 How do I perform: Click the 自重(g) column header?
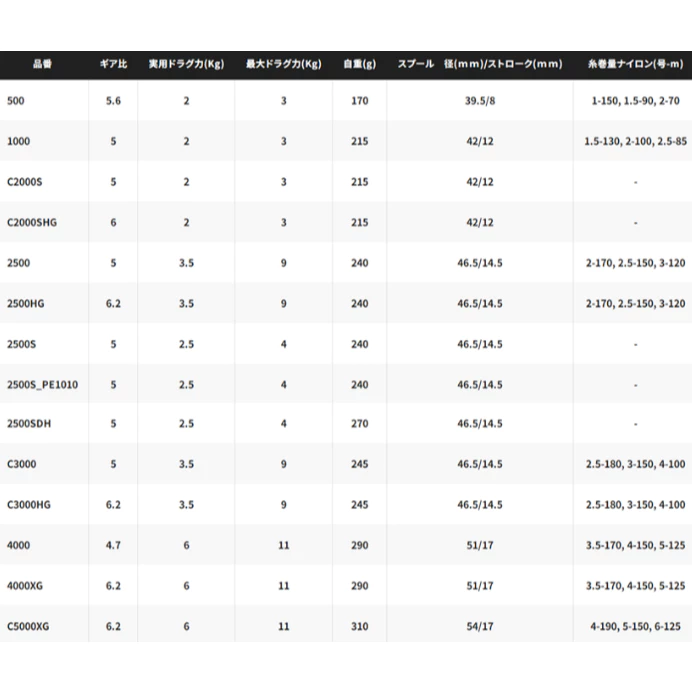click(360, 64)
